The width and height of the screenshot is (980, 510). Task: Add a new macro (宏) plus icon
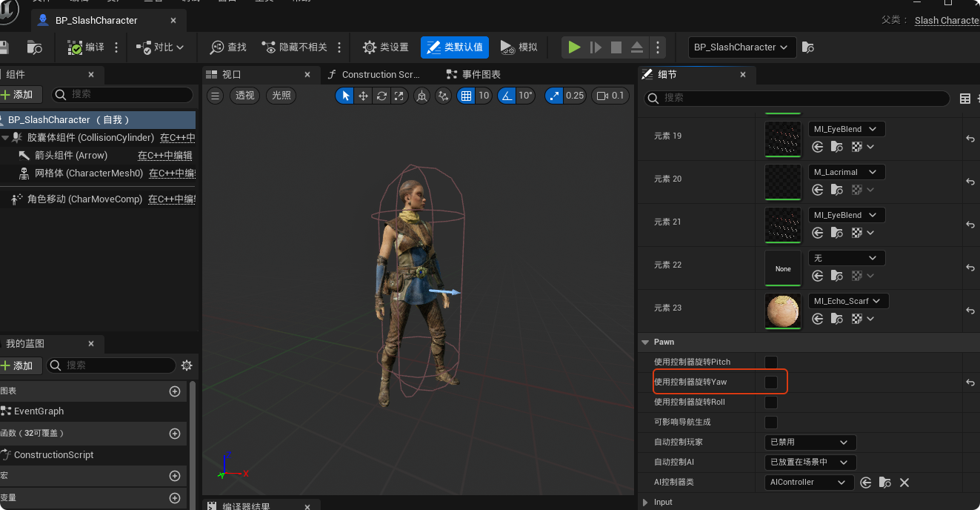pos(175,476)
